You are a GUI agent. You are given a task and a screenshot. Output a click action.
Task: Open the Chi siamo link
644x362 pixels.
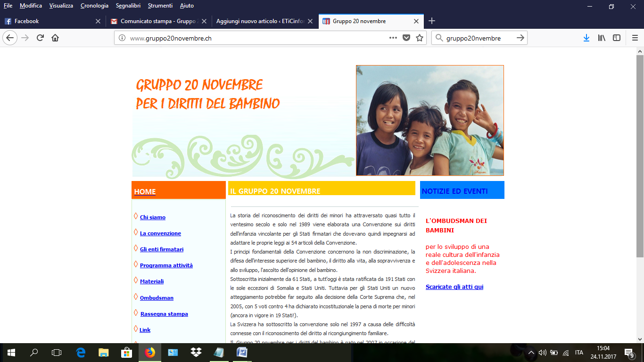tap(153, 217)
